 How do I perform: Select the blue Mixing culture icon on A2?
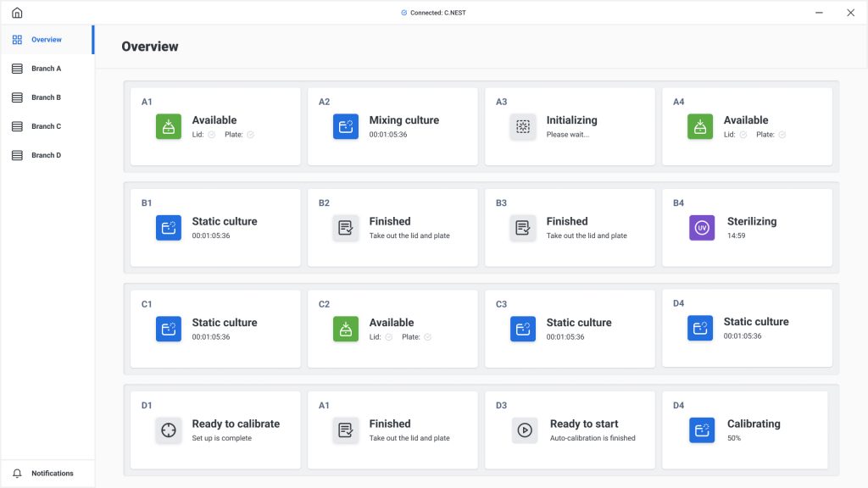point(346,127)
